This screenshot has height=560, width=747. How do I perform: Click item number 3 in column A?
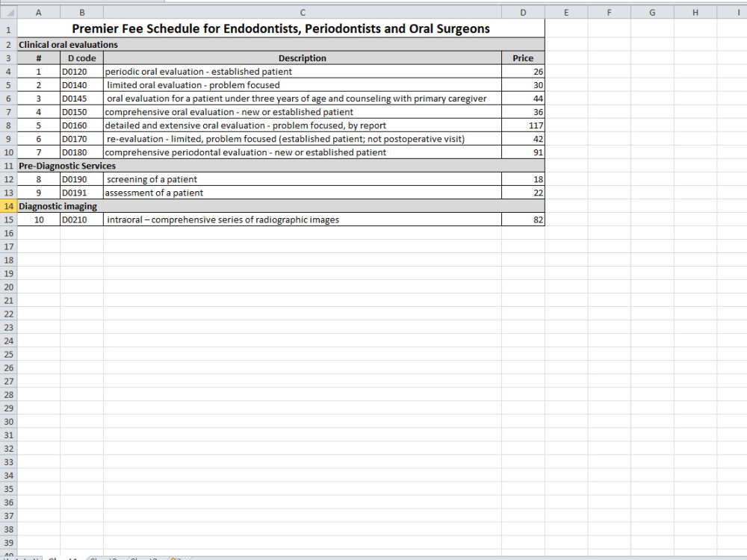pyautogui.click(x=39, y=99)
